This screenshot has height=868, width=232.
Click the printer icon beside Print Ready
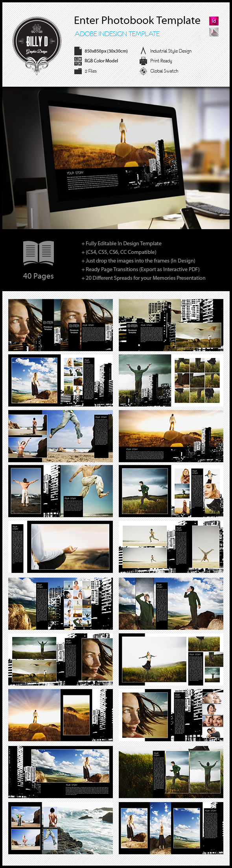143,61
